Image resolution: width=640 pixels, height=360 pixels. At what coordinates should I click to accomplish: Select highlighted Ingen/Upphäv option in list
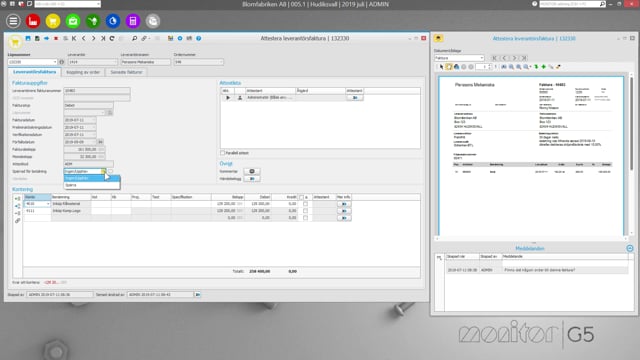click(x=92, y=178)
